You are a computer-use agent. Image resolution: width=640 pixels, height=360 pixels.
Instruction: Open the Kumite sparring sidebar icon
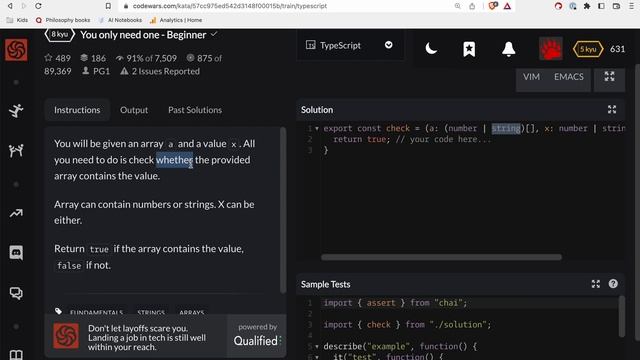(16, 151)
